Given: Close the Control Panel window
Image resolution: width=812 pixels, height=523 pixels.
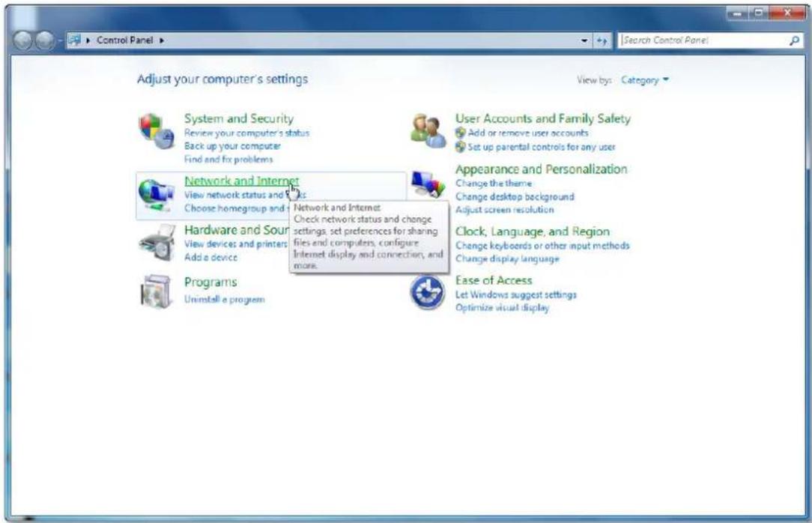Looking at the screenshot, I should tap(787, 13).
